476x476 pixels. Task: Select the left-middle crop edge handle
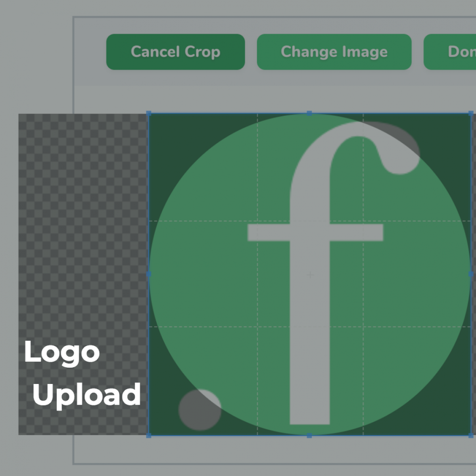tap(149, 274)
